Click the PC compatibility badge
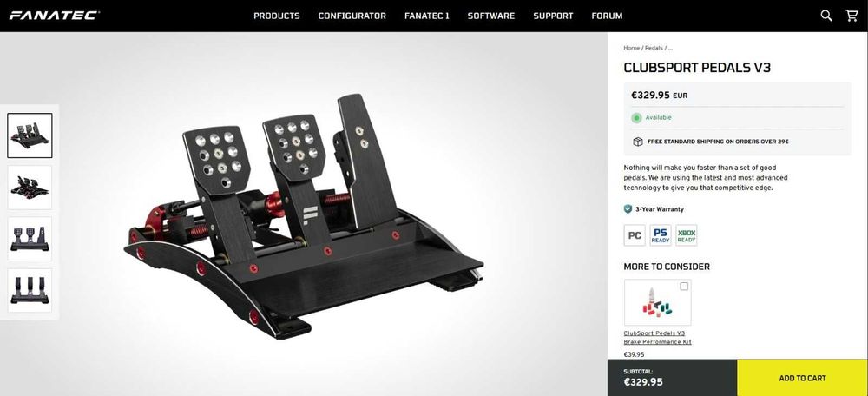 point(635,235)
